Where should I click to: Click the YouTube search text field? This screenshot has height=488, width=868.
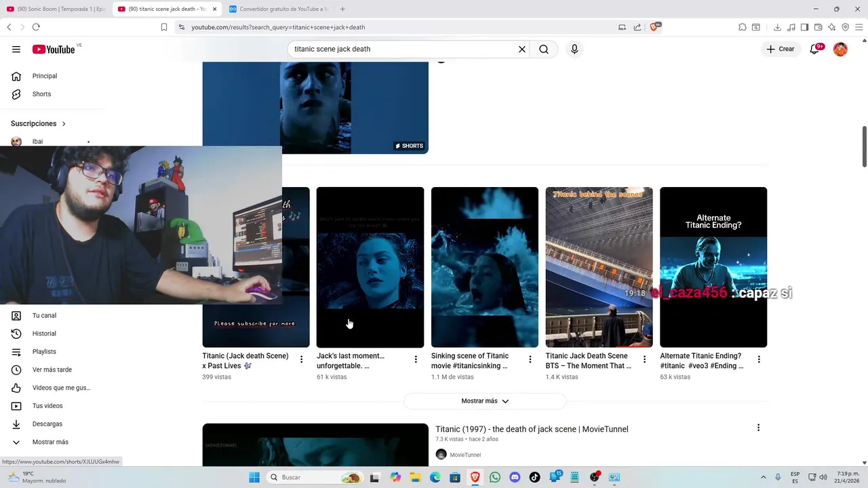(403, 49)
